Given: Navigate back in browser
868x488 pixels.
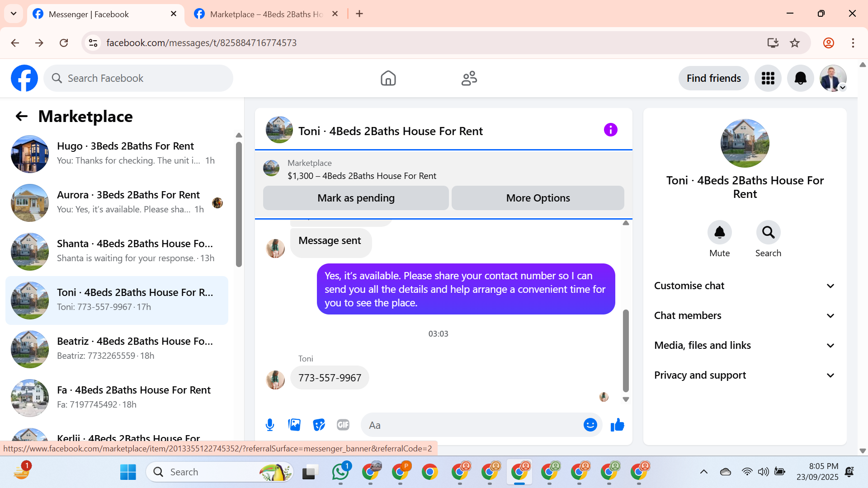Looking at the screenshot, I should tap(15, 43).
